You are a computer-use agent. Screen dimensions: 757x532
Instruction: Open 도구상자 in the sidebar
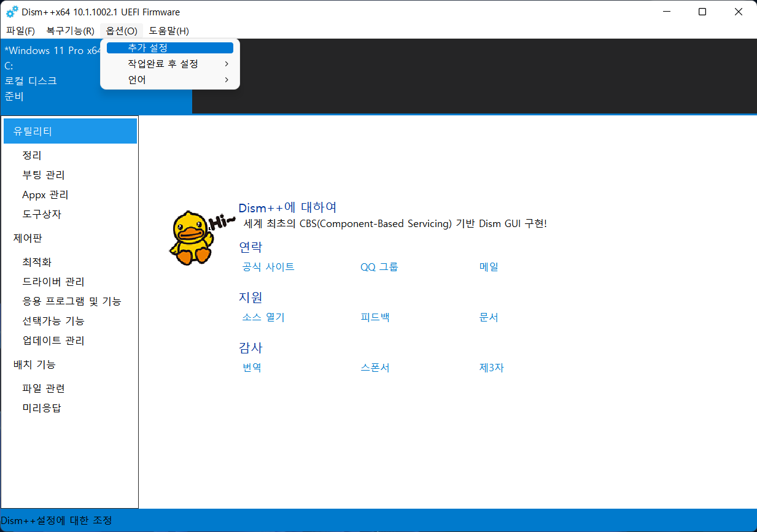tap(42, 215)
